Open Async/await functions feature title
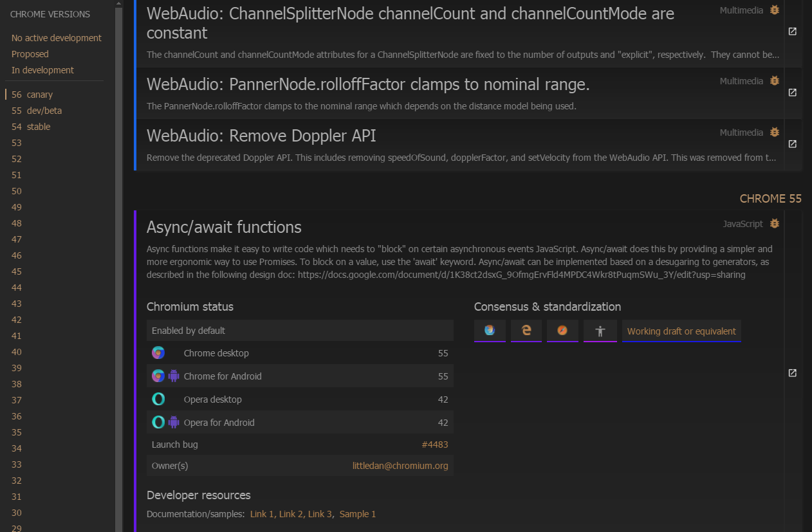Viewport: 812px width, 532px height. [x=224, y=227]
